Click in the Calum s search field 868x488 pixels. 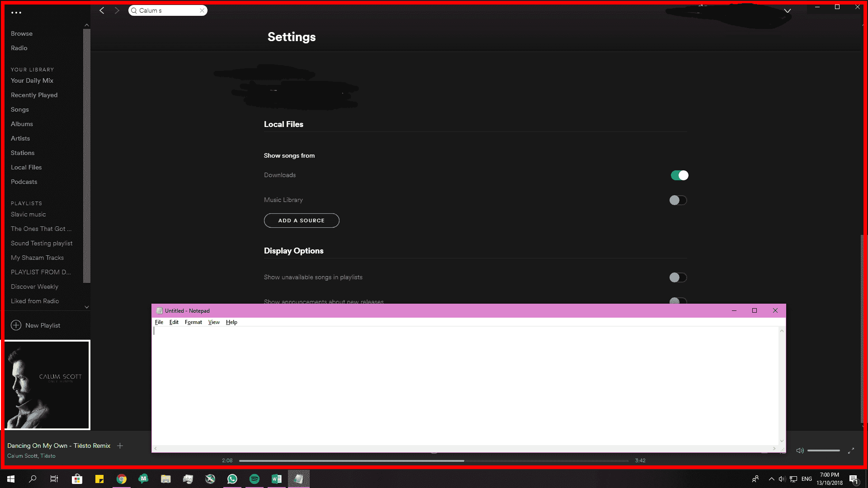167,10
